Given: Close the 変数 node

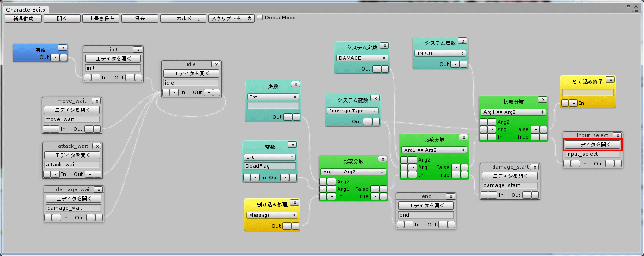Looking at the screenshot, I should tap(293, 145).
